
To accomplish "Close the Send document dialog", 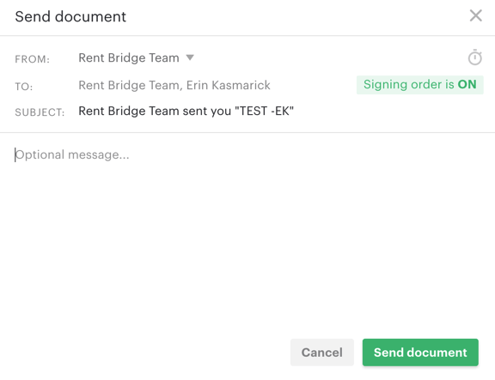I will (476, 16).
